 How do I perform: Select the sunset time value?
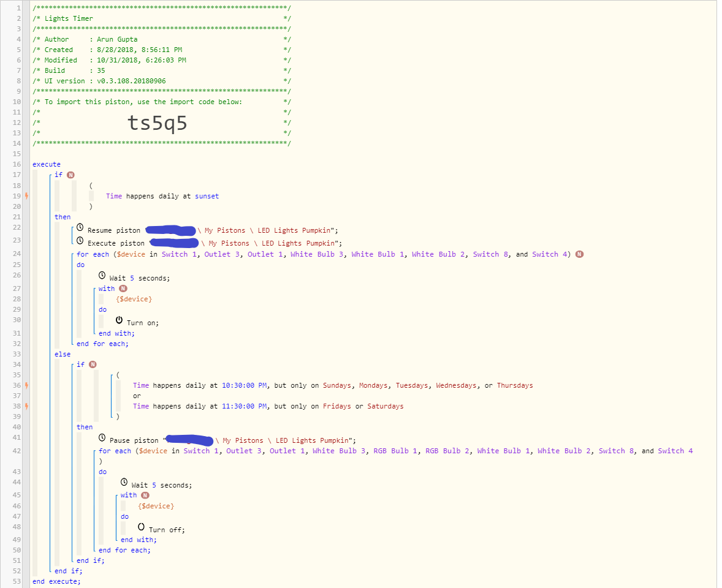(207, 196)
